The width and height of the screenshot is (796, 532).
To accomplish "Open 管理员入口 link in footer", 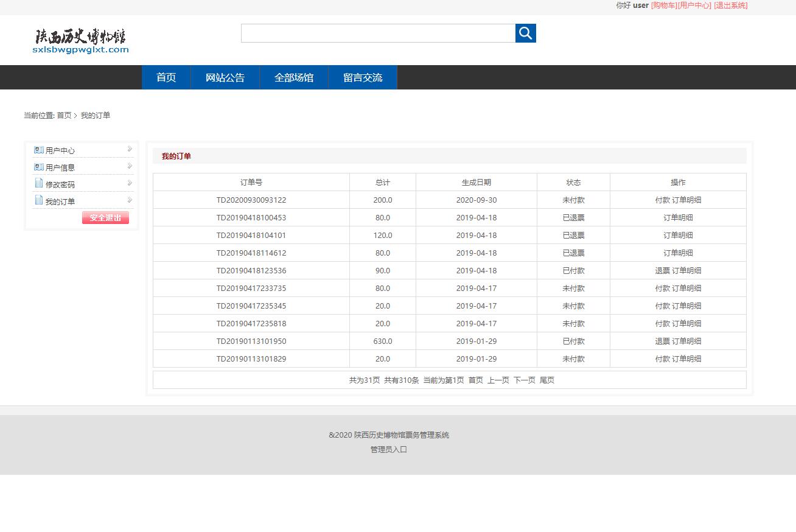I will [389, 449].
